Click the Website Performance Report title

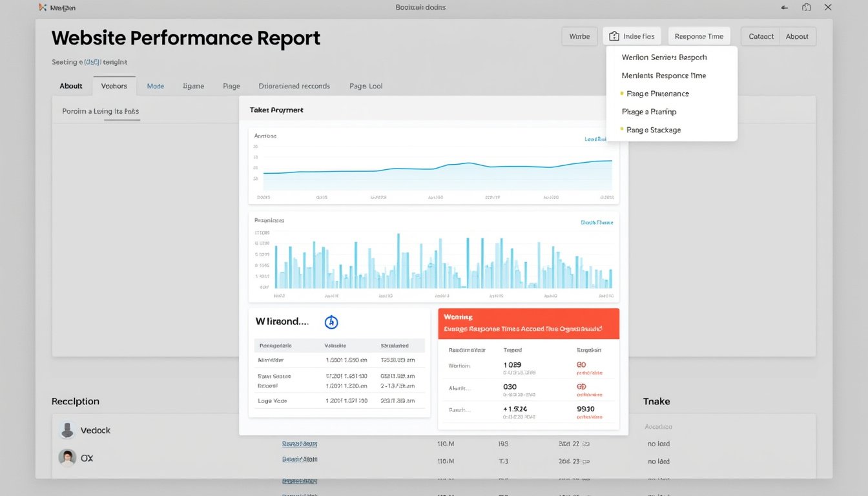186,38
